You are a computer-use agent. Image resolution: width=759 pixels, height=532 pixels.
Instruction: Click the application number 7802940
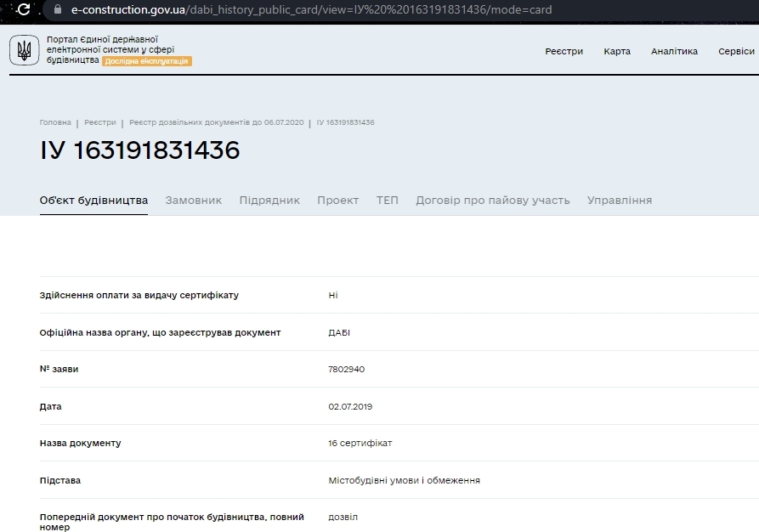pyautogui.click(x=347, y=370)
